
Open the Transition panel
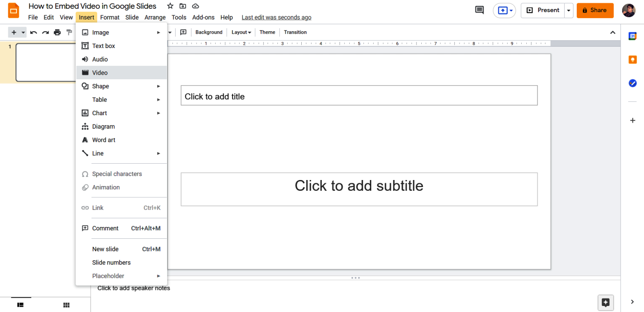[x=295, y=32]
